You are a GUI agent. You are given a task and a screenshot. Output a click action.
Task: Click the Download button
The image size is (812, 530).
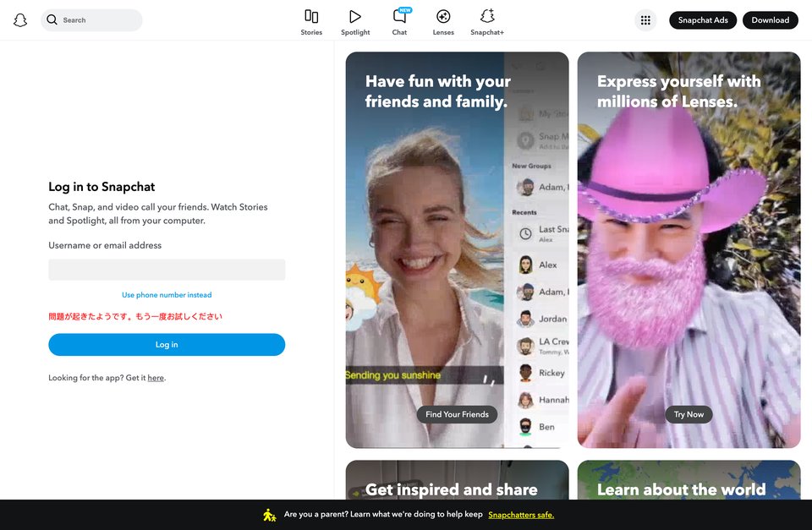(770, 20)
